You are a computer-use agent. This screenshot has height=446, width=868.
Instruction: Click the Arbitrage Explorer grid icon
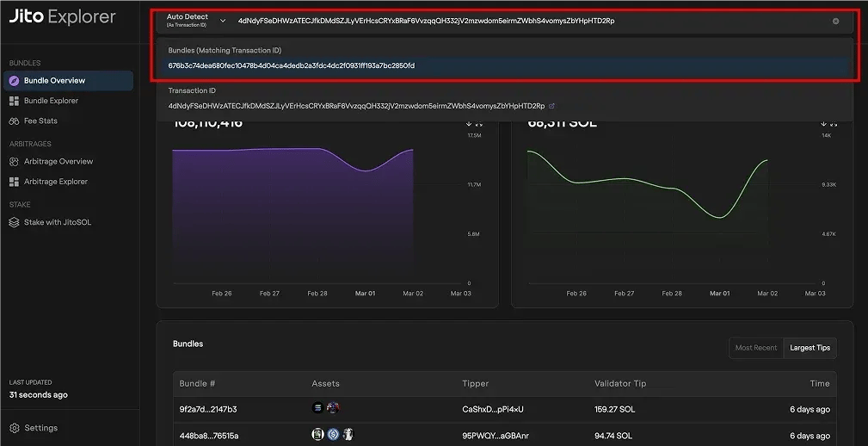point(15,182)
